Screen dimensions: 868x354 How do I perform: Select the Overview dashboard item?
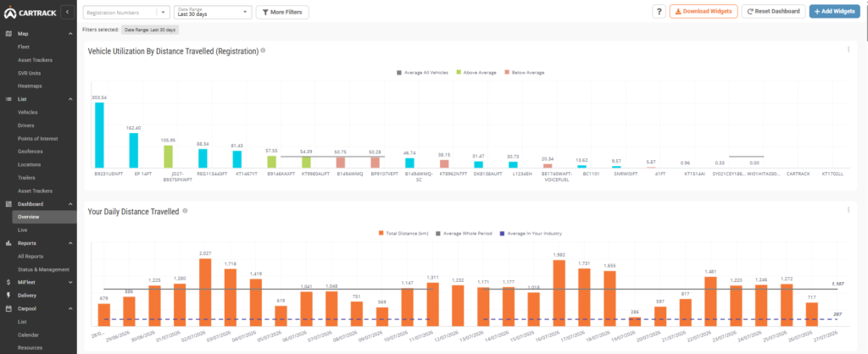tap(44, 217)
